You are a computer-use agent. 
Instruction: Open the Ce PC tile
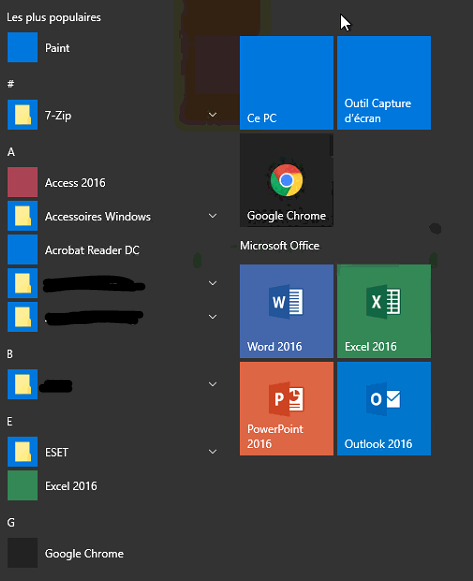click(x=287, y=83)
